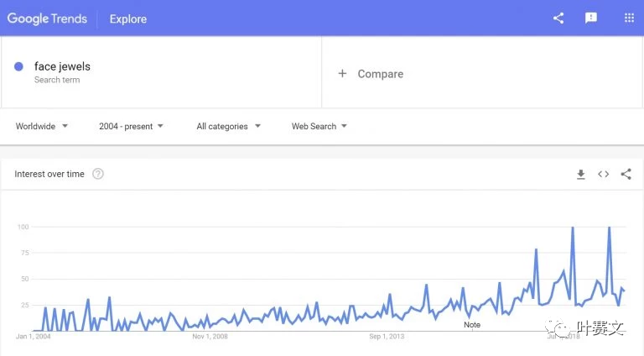
Task: Select the Explore header item
Action: click(x=128, y=19)
